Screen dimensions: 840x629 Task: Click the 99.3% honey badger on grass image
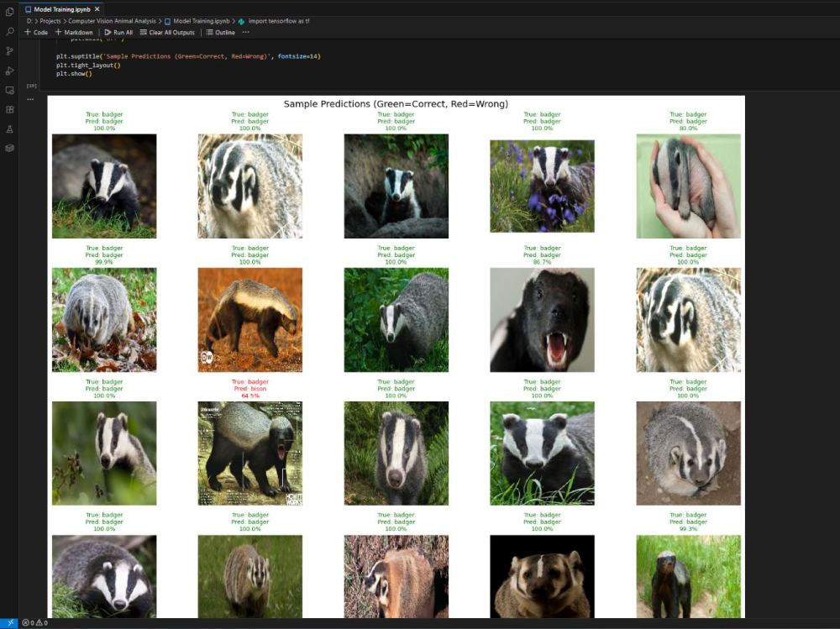pos(689,576)
